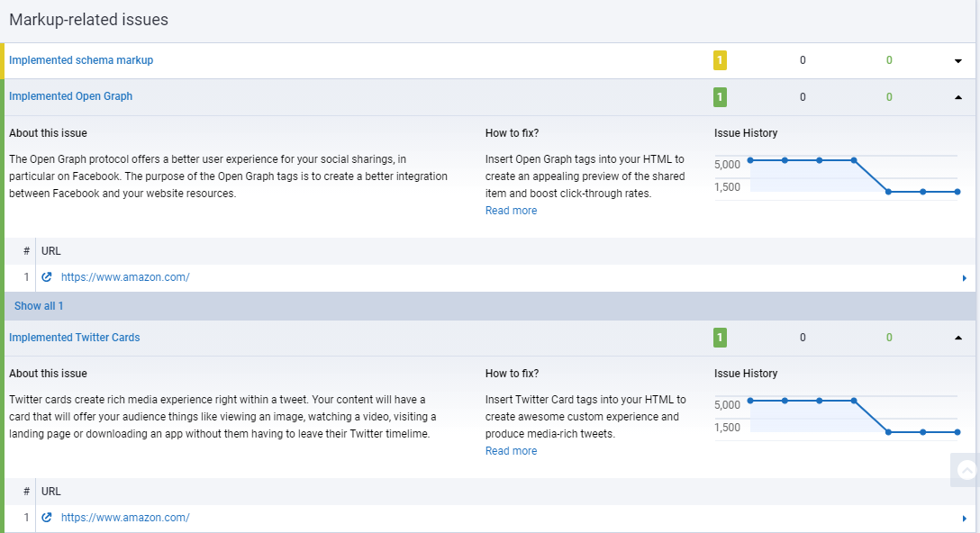The image size is (980, 533).
Task: Click the yellow count badge on schema markup row
Action: coord(720,59)
